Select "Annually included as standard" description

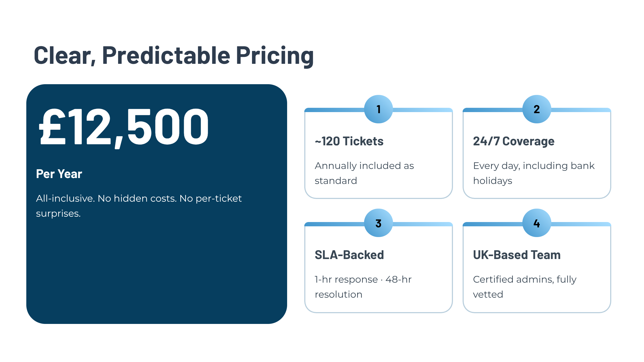click(364, 173)
